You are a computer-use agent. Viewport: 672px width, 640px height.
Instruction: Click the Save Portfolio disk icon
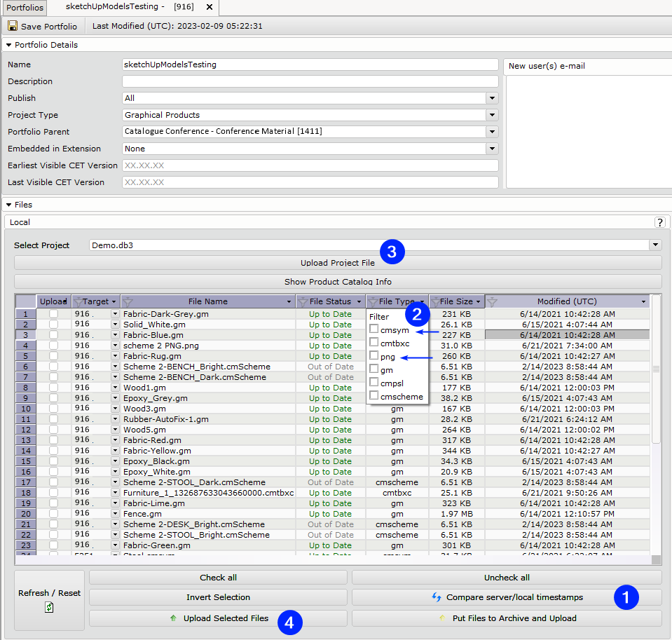(13, 26)
